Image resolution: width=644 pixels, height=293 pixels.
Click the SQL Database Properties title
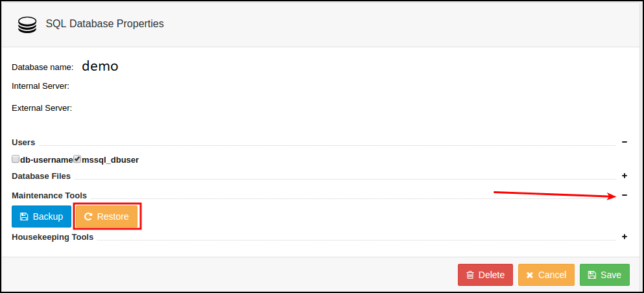pos(104,24)
